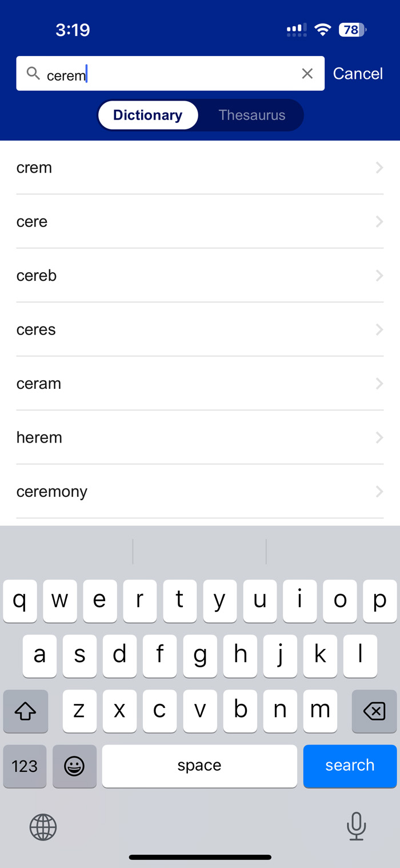Tap the shift key on the keyboard

(26, 711)
